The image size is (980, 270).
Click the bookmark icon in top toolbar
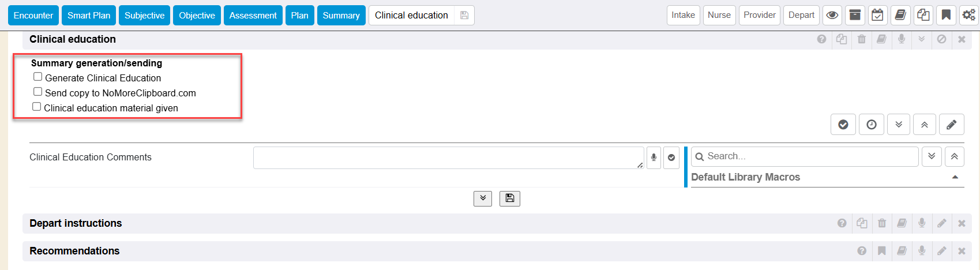tap(946, 16)
